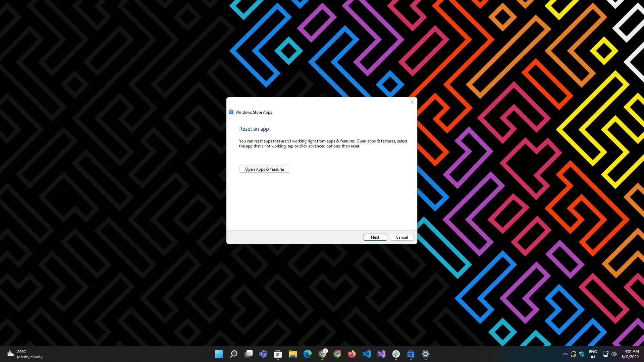Viewport: 644px width, 362px height.
Task: Open Google Chrome from the taskbar
Action: click(322, 354)
